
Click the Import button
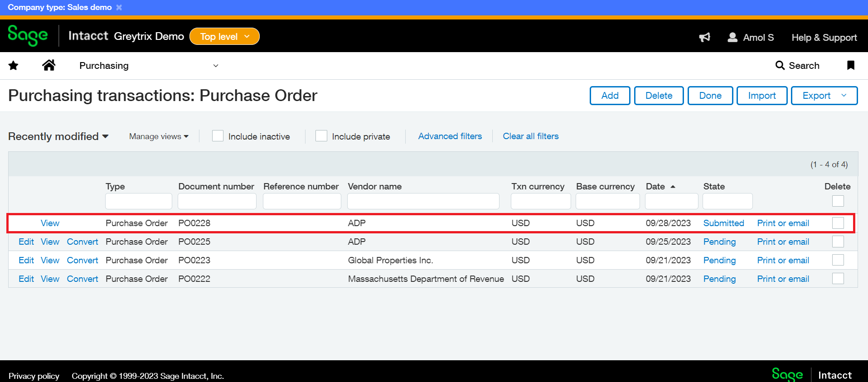pyautogui.click(x=762, y=96)
